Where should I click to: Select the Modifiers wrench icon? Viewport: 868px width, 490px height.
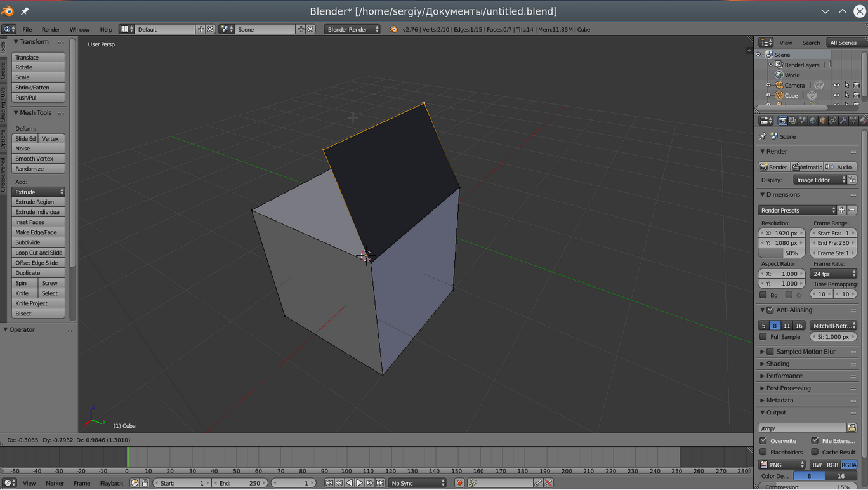pyautogui.click(x=843, y=121)
